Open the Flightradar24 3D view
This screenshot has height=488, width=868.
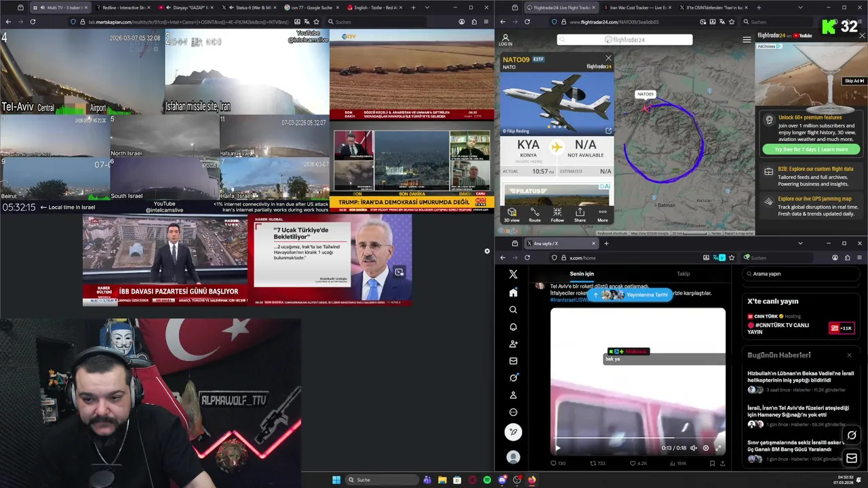(x=511, y=215)
